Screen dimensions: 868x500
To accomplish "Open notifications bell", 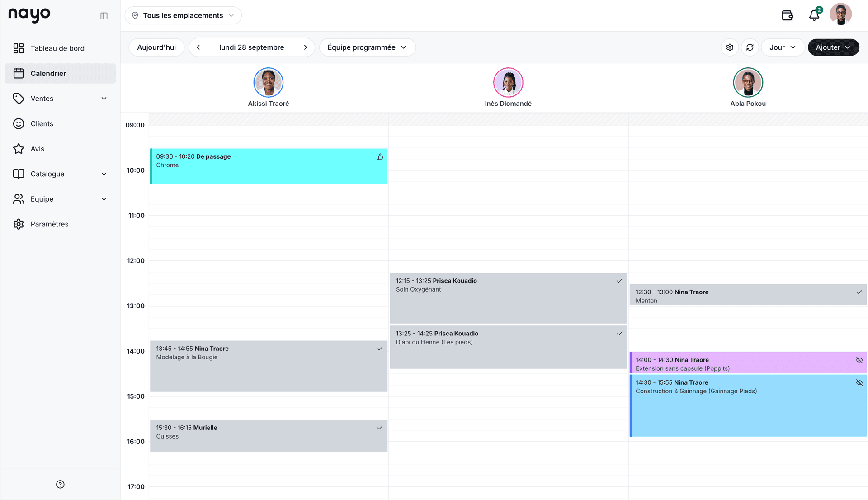I will coord(814,15).
